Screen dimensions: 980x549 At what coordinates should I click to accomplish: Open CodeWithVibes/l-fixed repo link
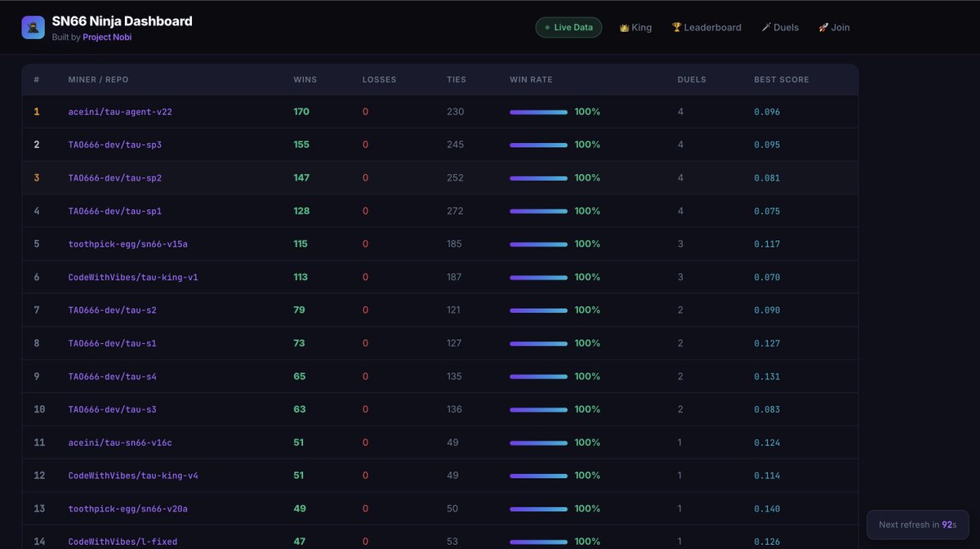[x=122, y=542]
